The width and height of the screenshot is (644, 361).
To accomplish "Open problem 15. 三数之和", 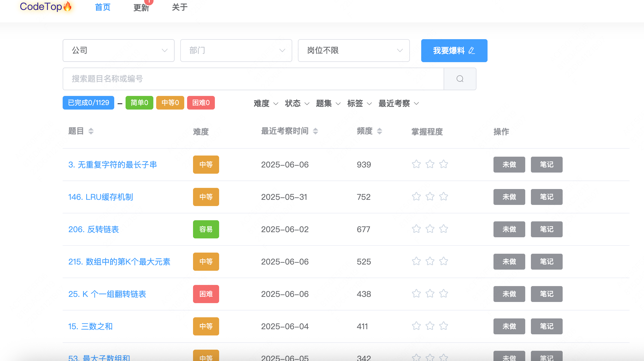I will click(90, 326).
